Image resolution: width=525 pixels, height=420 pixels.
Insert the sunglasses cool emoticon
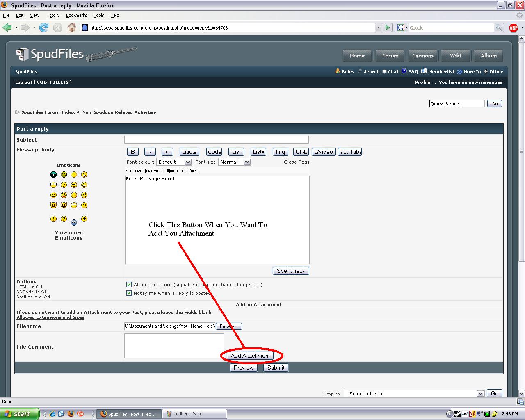pos(74,185)
